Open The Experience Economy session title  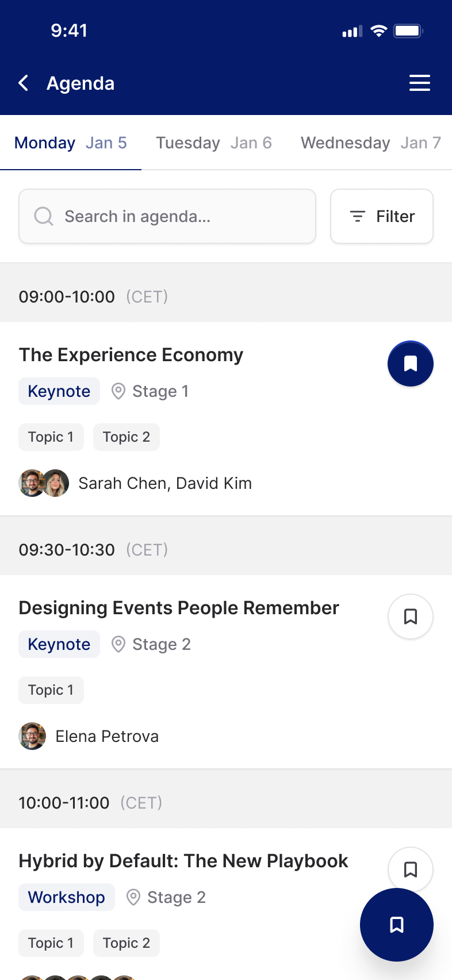[131, 355]
